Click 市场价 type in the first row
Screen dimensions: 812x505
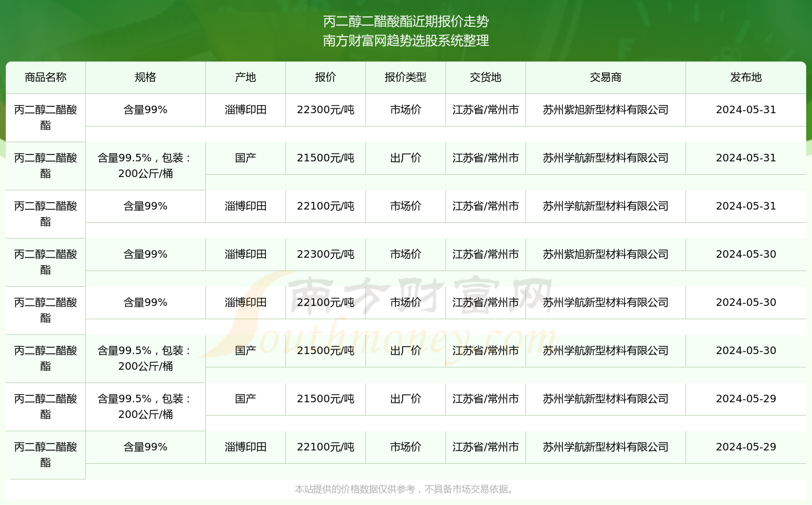[x=405, y=110]
